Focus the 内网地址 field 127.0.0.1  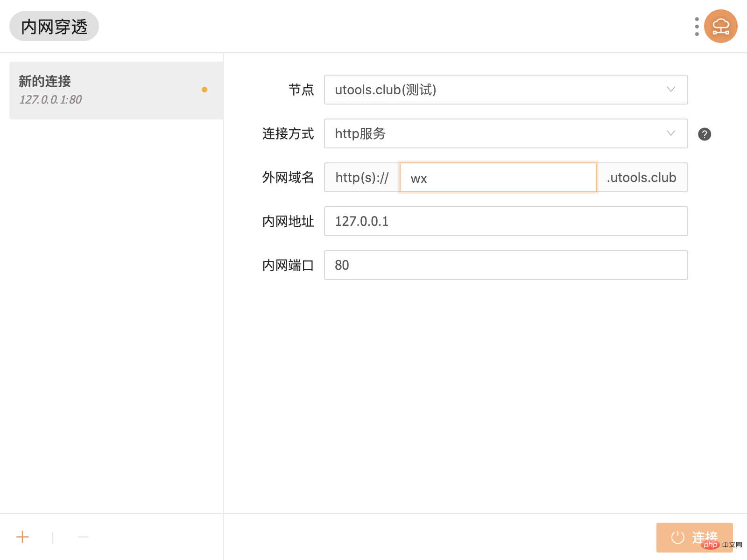[506, 221]
